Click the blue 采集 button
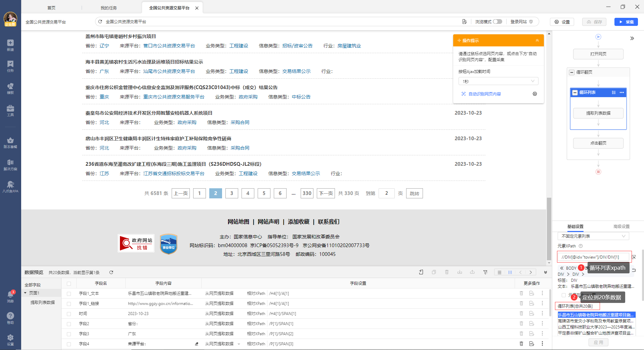 coord(626,22)
